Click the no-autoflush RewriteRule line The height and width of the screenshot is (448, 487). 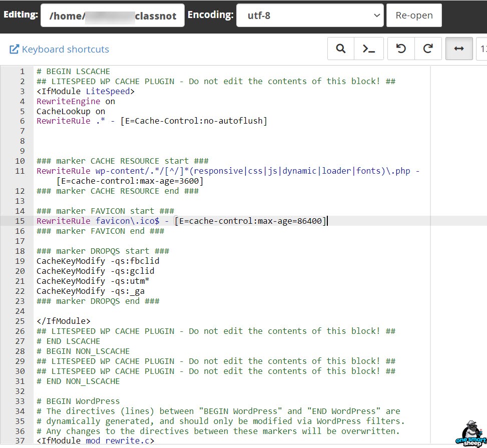pos(152,121)
